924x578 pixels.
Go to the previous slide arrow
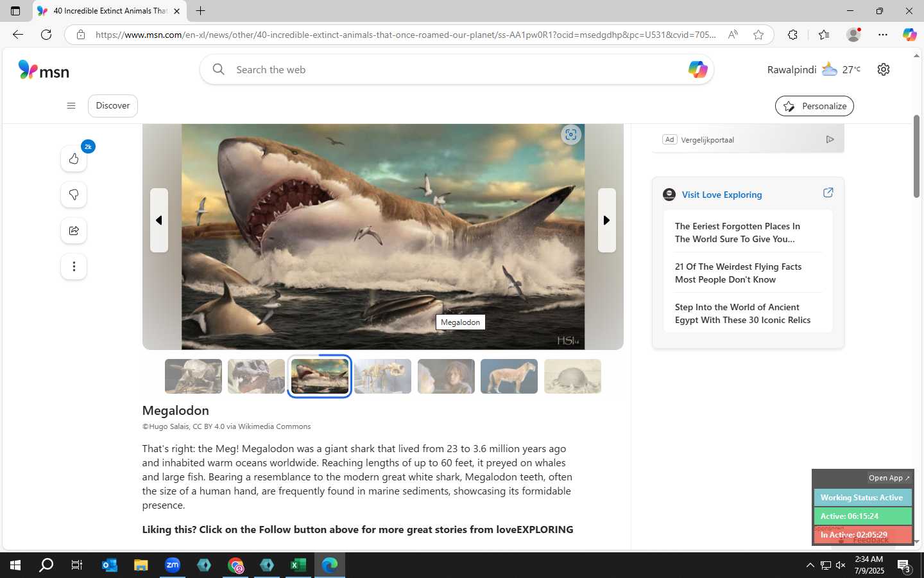tap(159, 220)
